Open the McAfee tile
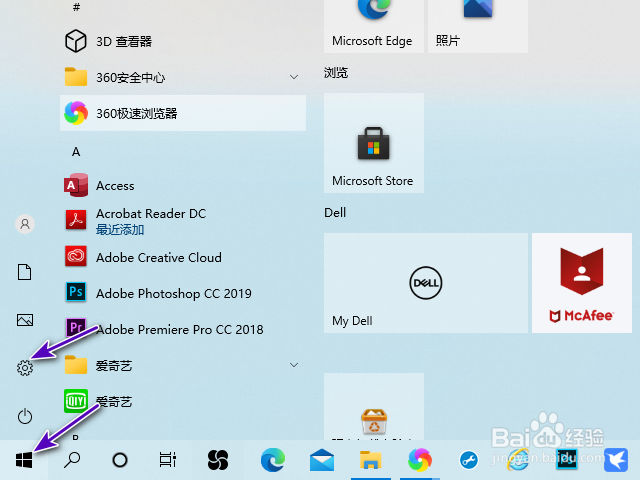 (x=582, y=283)
